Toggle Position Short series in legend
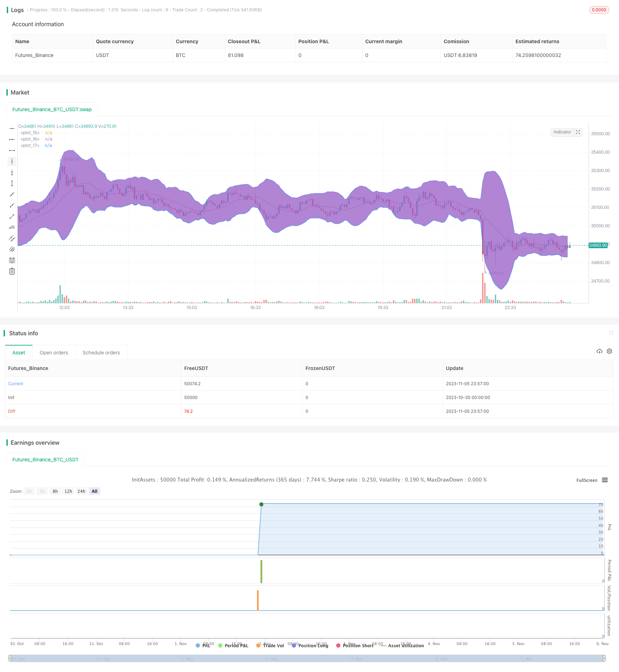 pyautogui.click(x=355, y=645)
